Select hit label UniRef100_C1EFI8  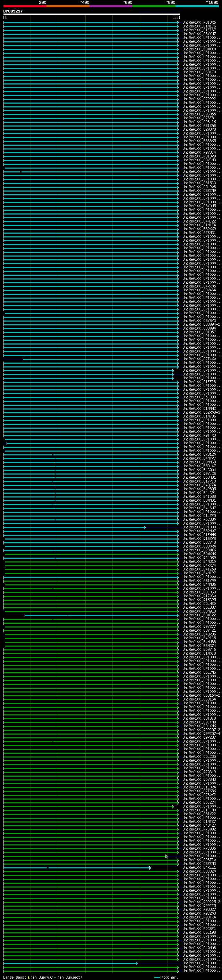coord(199,382)
